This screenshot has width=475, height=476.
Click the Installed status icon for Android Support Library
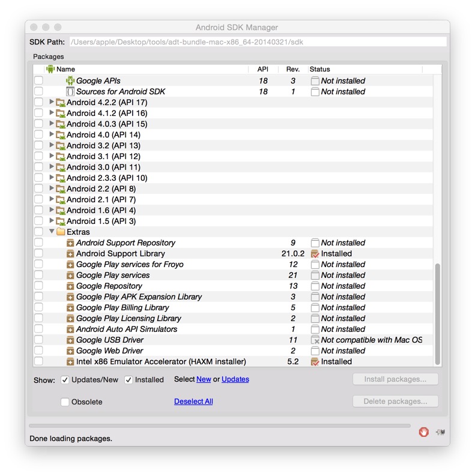click(x=315, y=253)
